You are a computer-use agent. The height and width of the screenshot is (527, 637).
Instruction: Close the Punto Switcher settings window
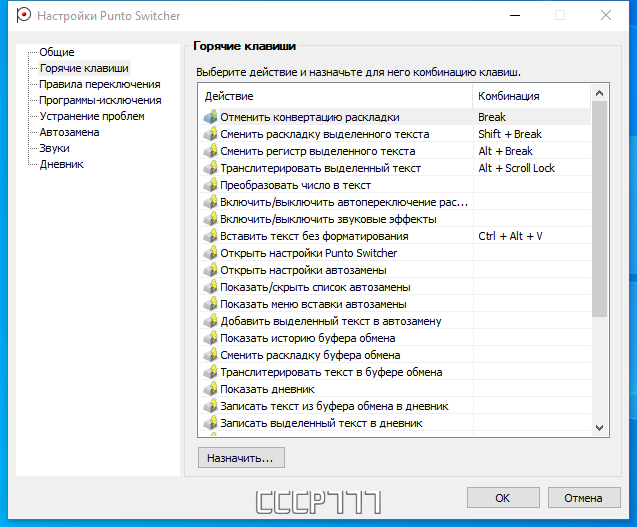[x=606, y=15]
